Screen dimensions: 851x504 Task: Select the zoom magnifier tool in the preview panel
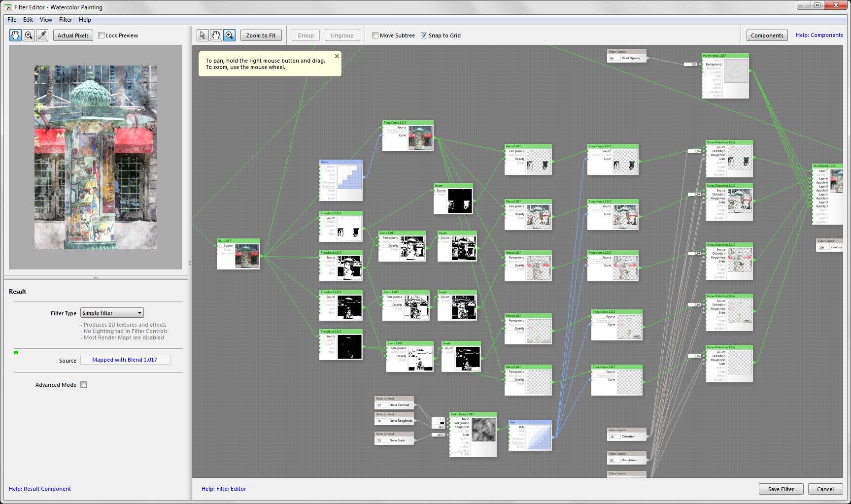coord(29,35)
